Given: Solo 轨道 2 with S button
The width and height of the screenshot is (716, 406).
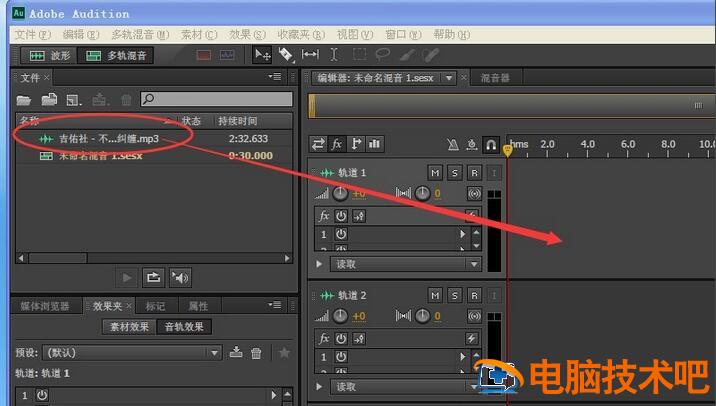Looking at the screenshot, I should 454,295.
